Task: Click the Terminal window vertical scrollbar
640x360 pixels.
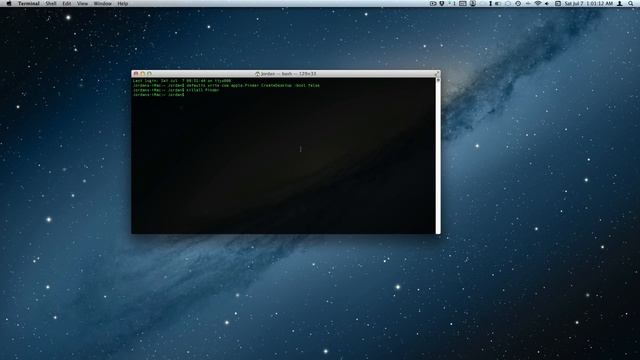Action: click(x=438, y=156)
